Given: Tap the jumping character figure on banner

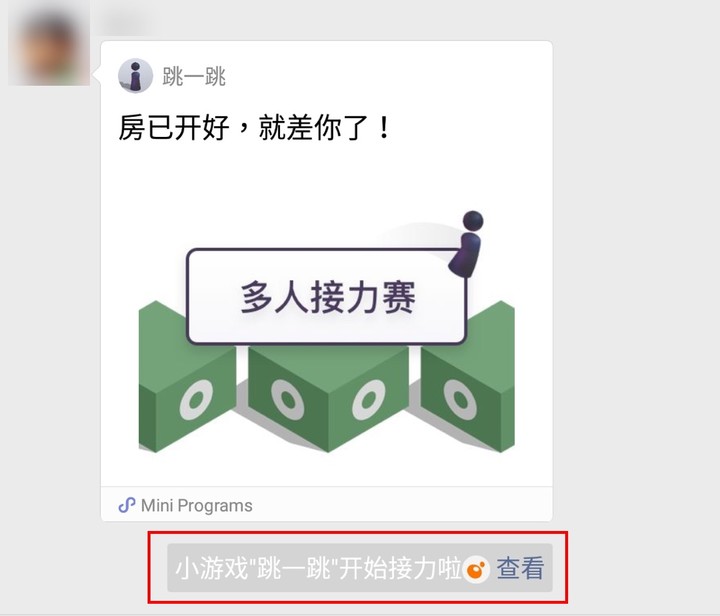Looking at the screenshot, I should [467, 244].
